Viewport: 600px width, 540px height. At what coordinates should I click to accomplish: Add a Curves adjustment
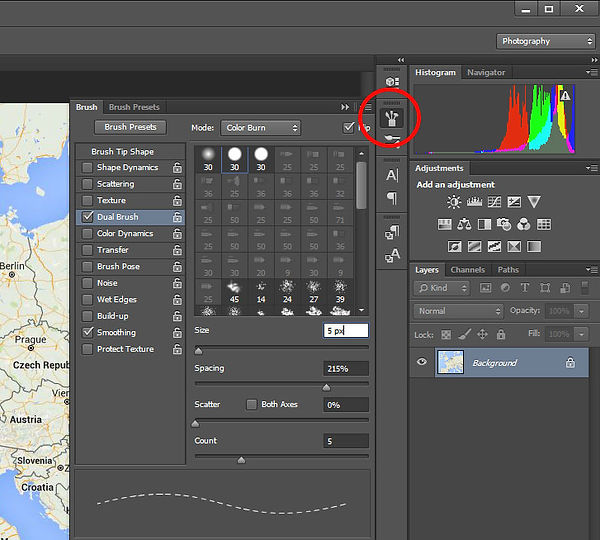pyautogui.click(x=494, y=202)
